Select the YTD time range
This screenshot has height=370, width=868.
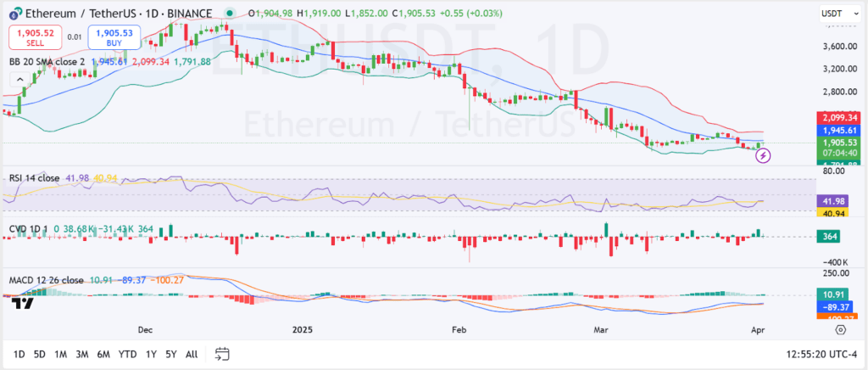(128, 354)
